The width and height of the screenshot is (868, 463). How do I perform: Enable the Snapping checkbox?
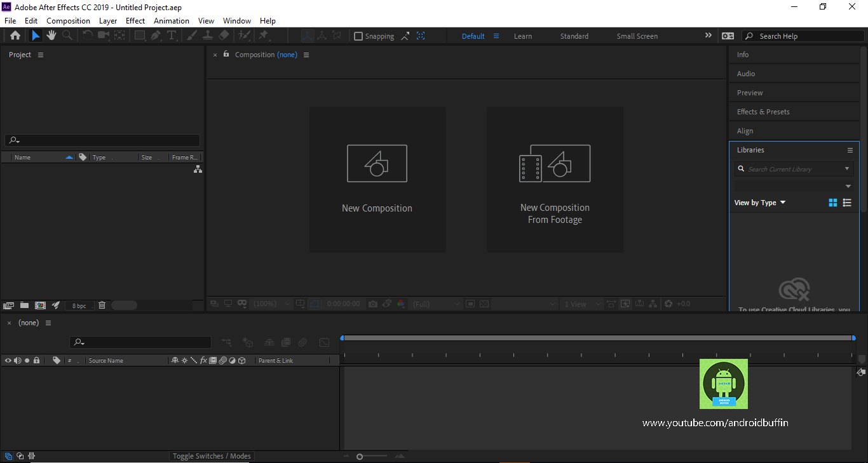tap(358, 36)
